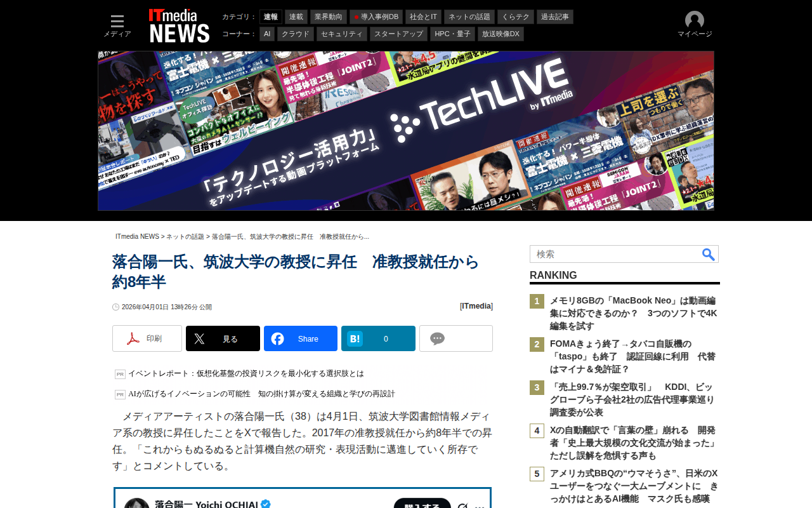The image size is (812, 508).
Task: Open ranking 1 MacBook Neo article
Action: coord(634,313)
